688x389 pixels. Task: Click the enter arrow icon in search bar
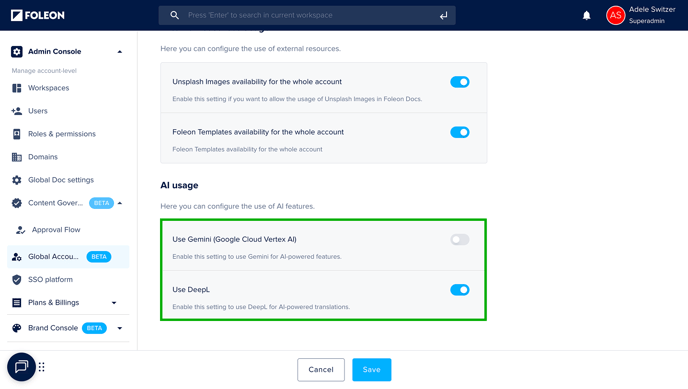[444, 16]
